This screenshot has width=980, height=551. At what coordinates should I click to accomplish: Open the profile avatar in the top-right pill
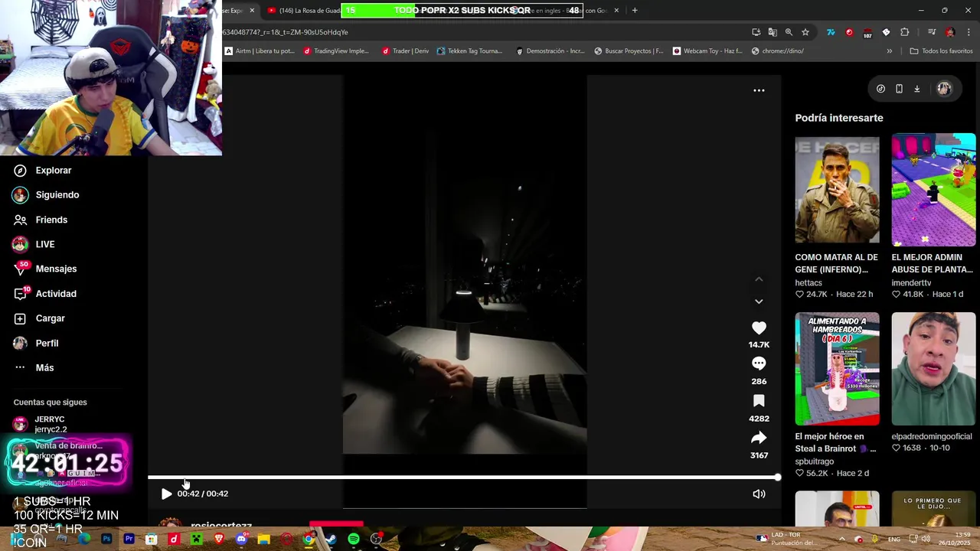pyautogui.click(x=944, y=89)
